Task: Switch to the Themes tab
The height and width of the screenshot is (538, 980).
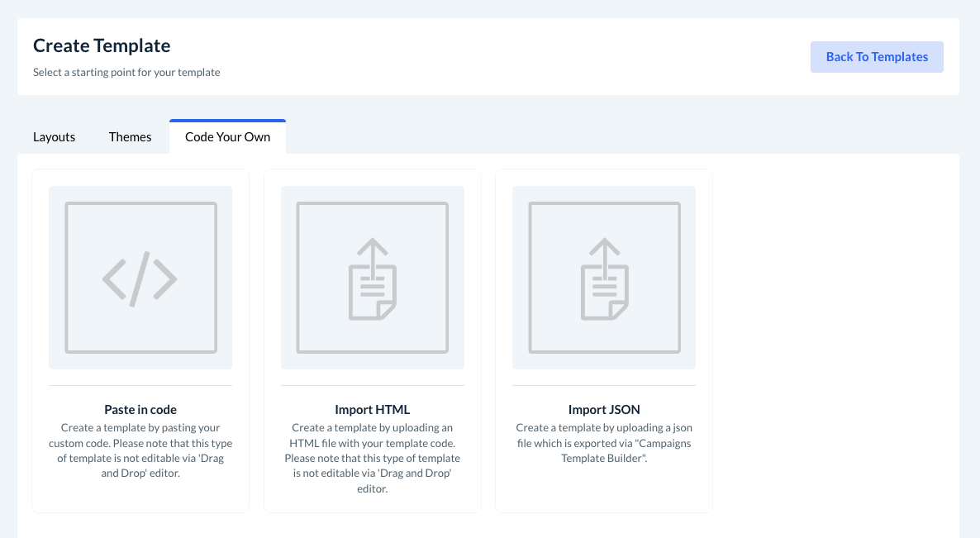Action: point(130,137)
